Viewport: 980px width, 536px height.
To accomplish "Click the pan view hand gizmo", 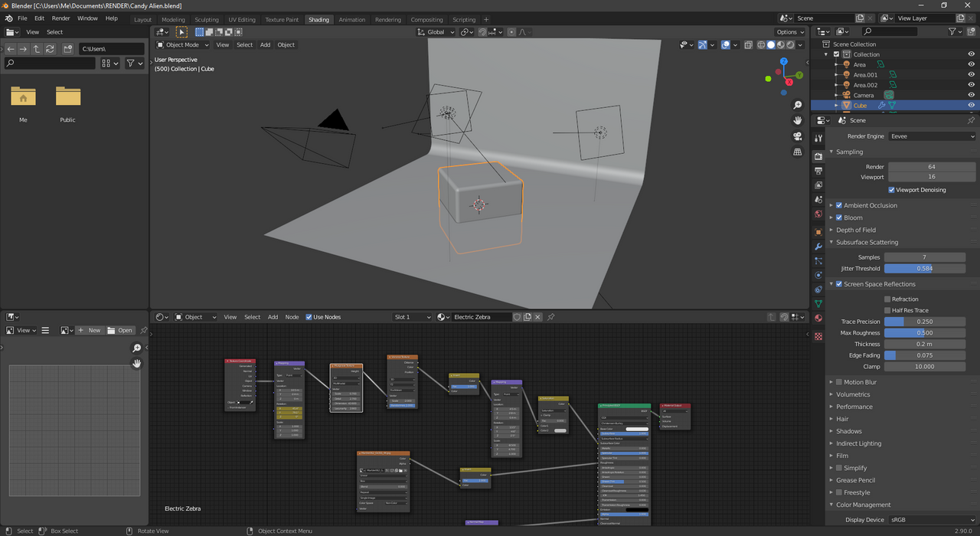I will click(798, 120).
